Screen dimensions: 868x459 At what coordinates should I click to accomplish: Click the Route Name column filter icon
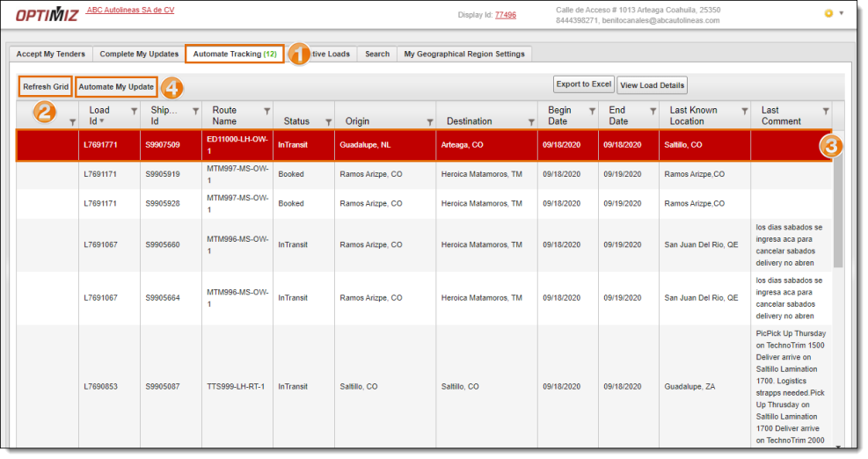(266, 111)
